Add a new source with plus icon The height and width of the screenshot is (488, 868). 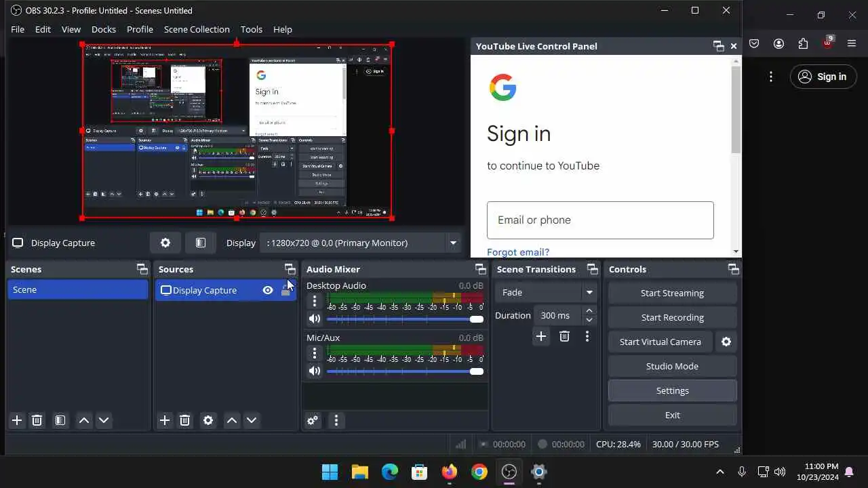tap(165, 420)
